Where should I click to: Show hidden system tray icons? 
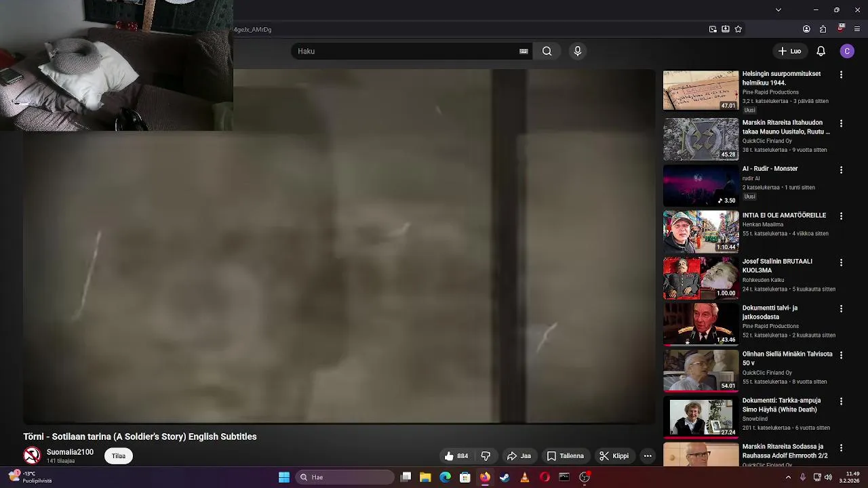click(788, 477)
